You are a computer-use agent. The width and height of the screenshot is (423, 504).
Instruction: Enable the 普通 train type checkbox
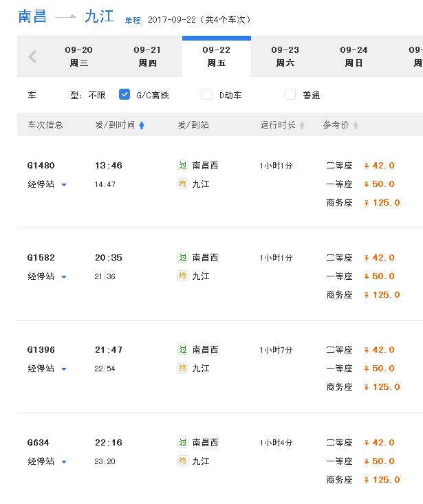[290, 94]
